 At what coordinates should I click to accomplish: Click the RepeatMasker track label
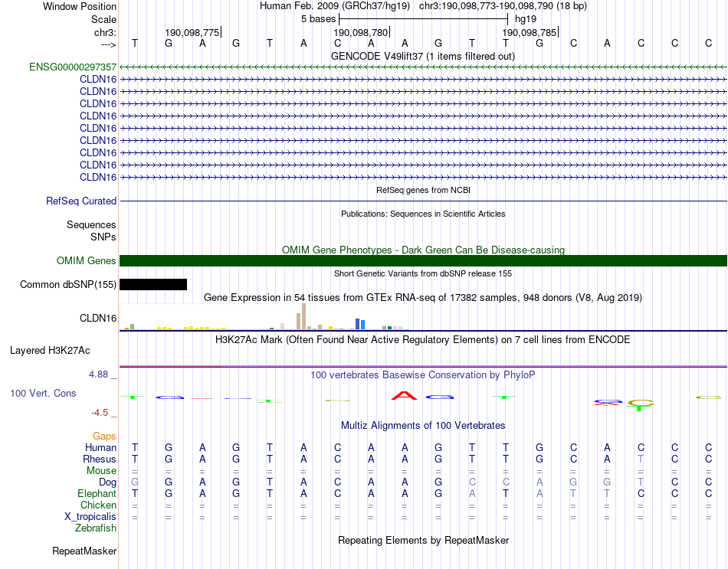(84, 551)
